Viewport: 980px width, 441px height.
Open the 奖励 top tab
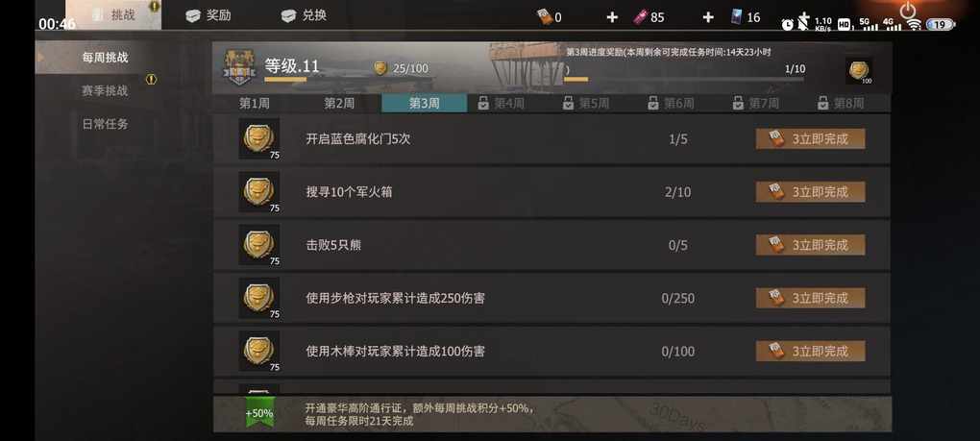tap(209, 15)
